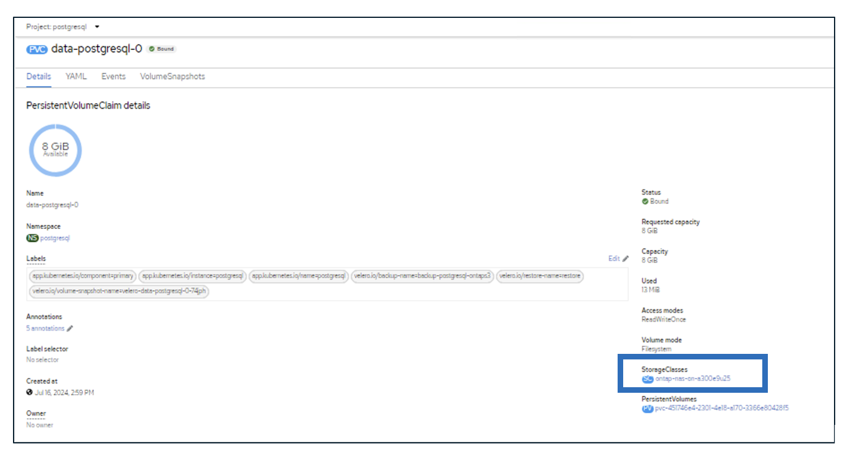
Task: Select label velero.io/restore-name=restore
Action: [540, 276]
